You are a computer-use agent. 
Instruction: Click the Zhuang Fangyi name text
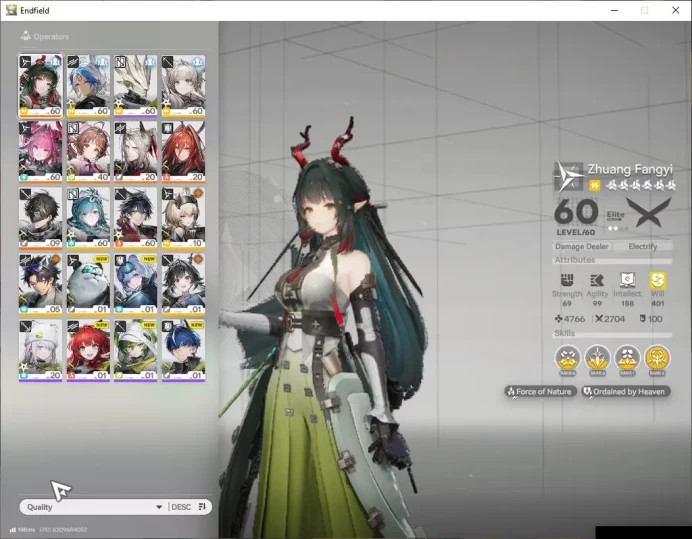point(630,169)
